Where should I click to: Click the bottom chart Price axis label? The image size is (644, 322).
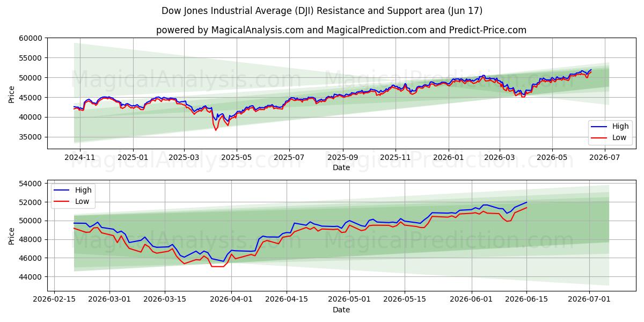pyautogui.click(x=12, y=235)
